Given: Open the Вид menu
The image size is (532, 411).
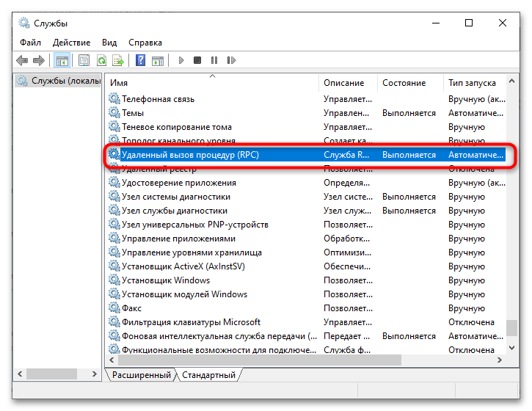Looking at the screenshot, I should pos(109,43).
